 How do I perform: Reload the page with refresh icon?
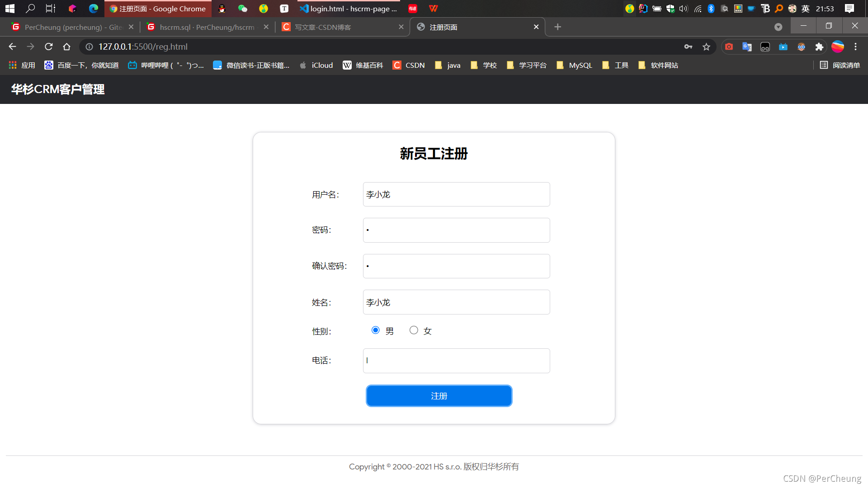(49, 47)
